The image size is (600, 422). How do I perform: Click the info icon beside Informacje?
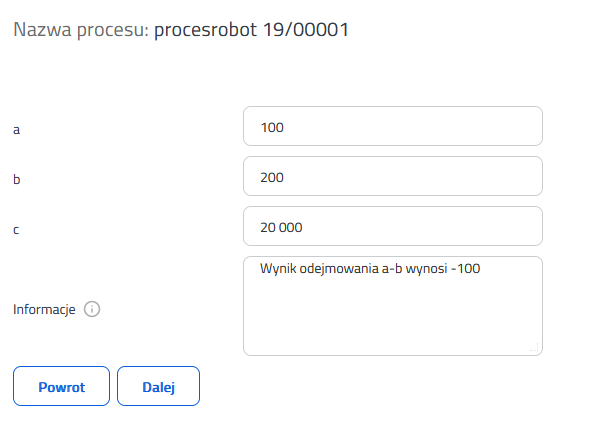[x=92, y=309]
